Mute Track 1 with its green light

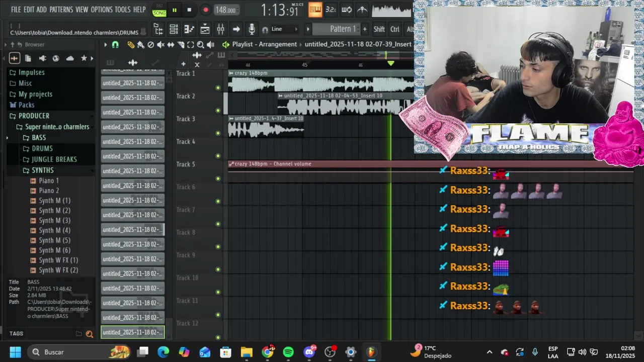tap(218, 87)
